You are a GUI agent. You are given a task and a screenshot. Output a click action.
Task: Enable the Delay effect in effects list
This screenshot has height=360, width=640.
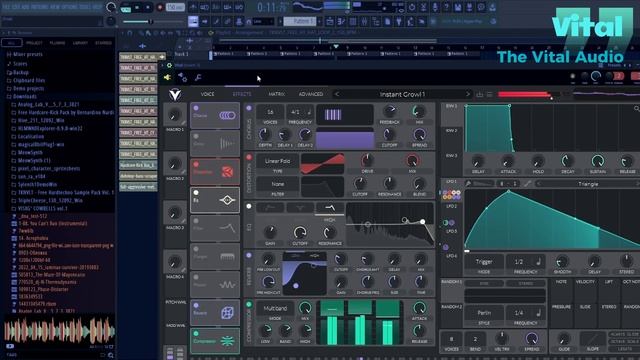(196, 137)
